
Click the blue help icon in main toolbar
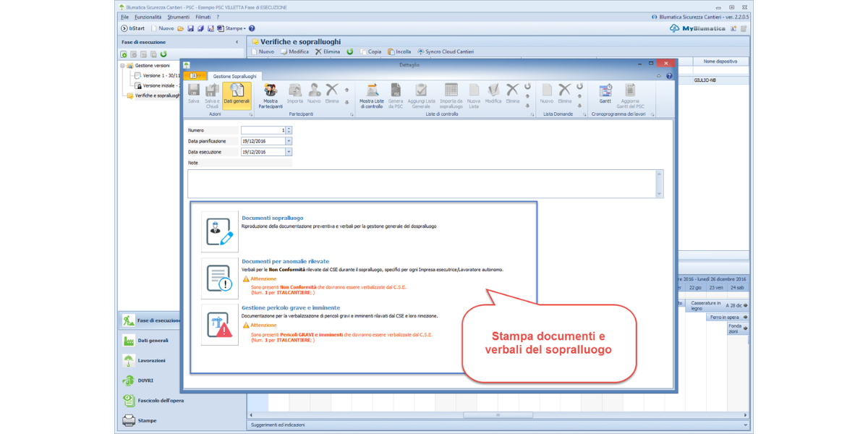pyautogui.click(x=252, y=29)
